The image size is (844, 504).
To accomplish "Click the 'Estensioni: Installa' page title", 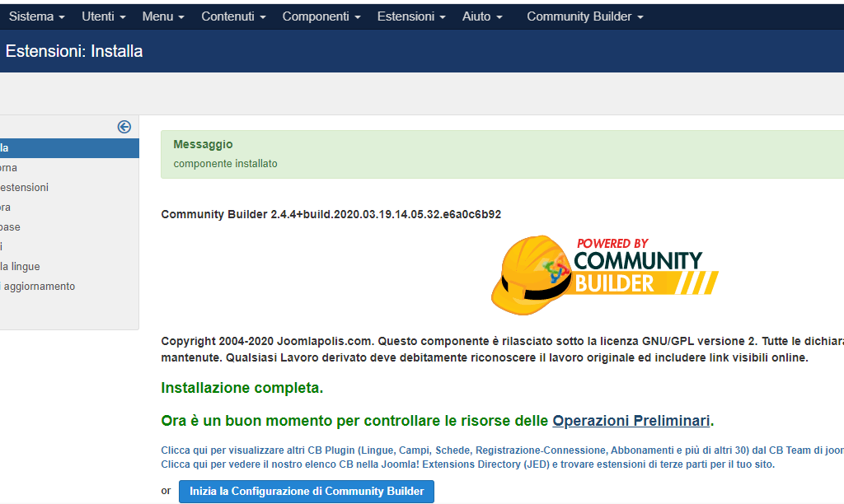I will 74,51.
